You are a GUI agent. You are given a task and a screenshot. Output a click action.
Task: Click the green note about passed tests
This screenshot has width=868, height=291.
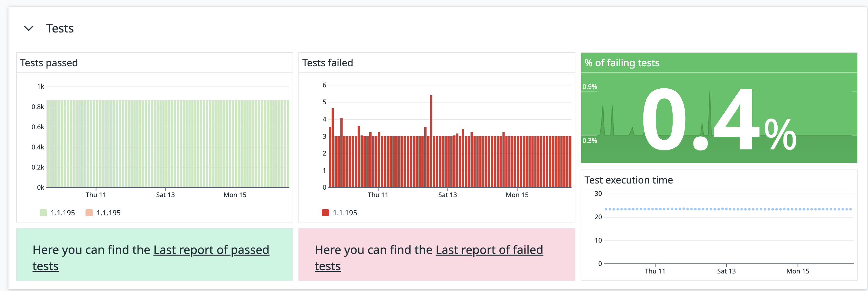pos(155,255)
